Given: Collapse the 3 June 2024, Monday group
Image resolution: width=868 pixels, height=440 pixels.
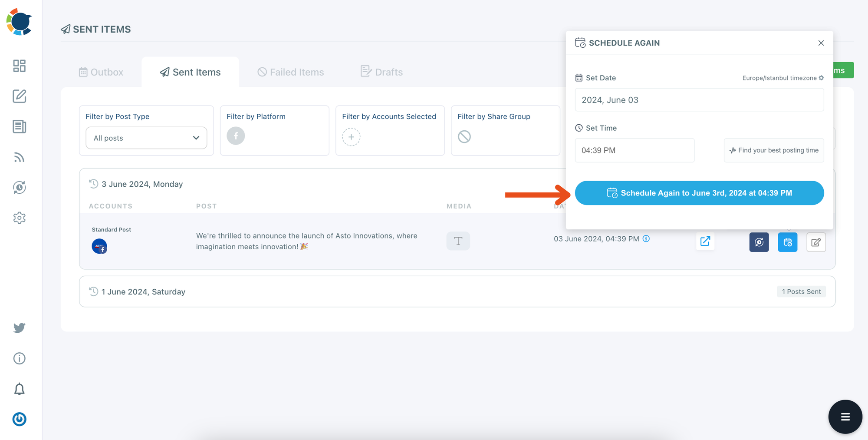Looking at the screenshot, I should pyautogui.click(x=136, y=184).
